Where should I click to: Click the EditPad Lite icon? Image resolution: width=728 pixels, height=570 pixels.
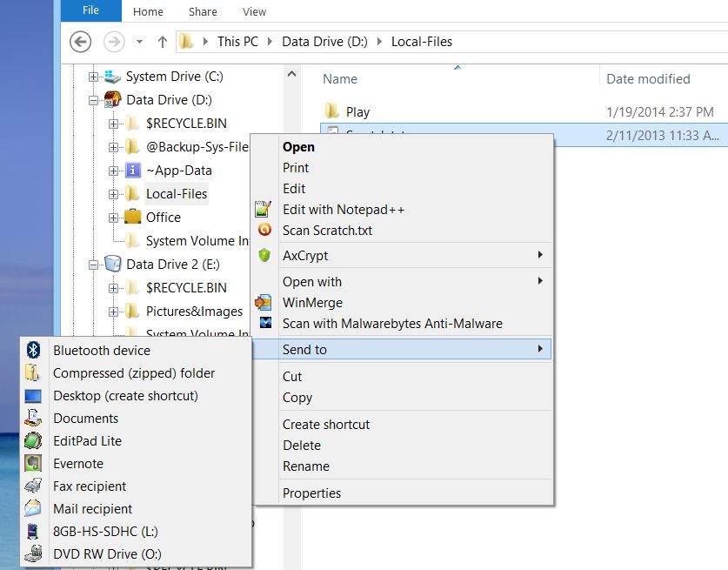[x=33, y=441]
